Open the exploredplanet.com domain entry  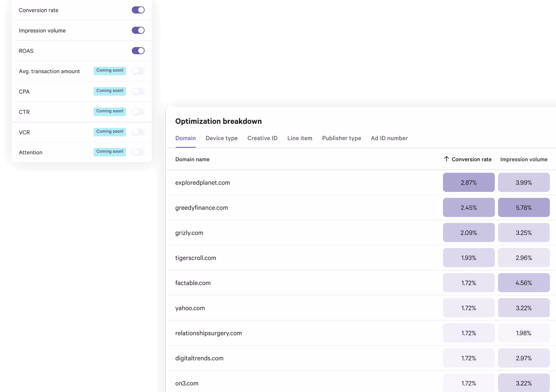203,182
